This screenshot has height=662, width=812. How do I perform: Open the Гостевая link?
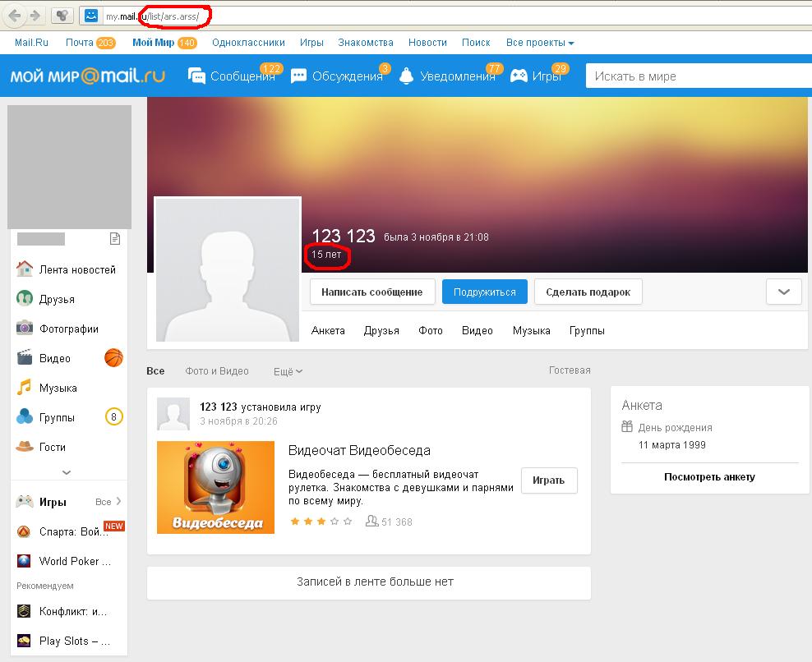pos(570,370)
